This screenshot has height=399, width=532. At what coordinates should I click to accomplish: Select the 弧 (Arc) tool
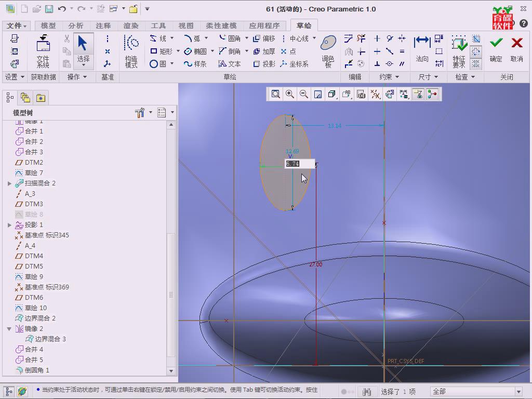192,38
